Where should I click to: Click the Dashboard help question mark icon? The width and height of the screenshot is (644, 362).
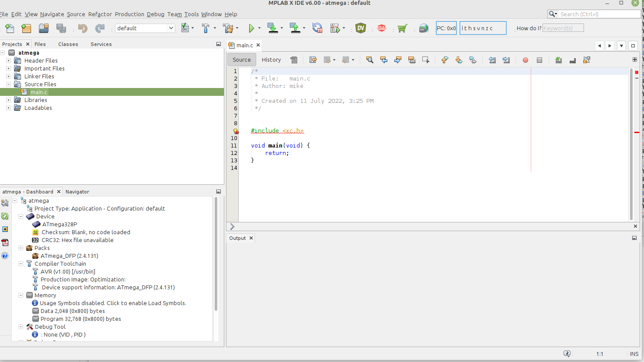coord(5,256)
